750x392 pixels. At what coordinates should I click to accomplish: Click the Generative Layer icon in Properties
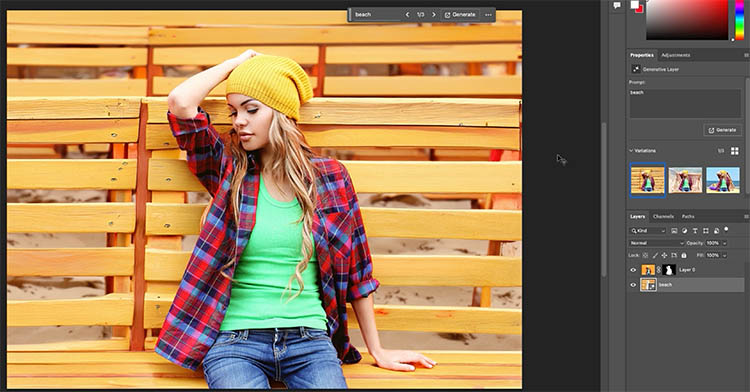[x=636, y=69]
